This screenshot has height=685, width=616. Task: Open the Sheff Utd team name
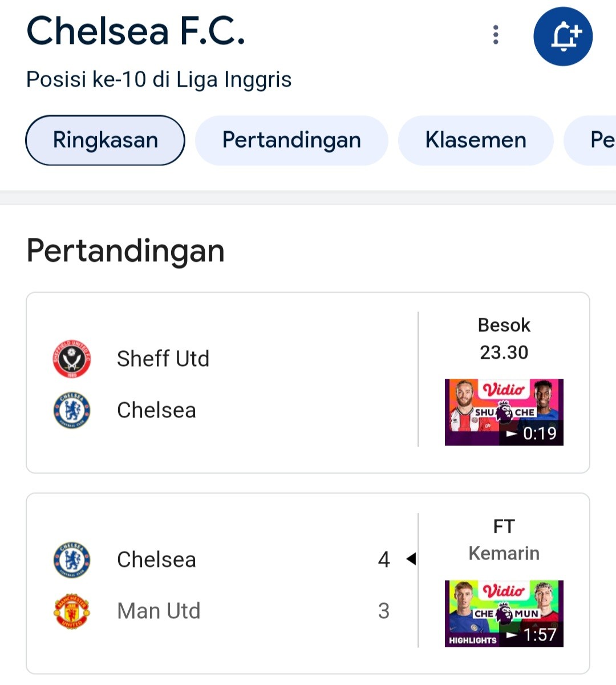click(x=163, y=359)
